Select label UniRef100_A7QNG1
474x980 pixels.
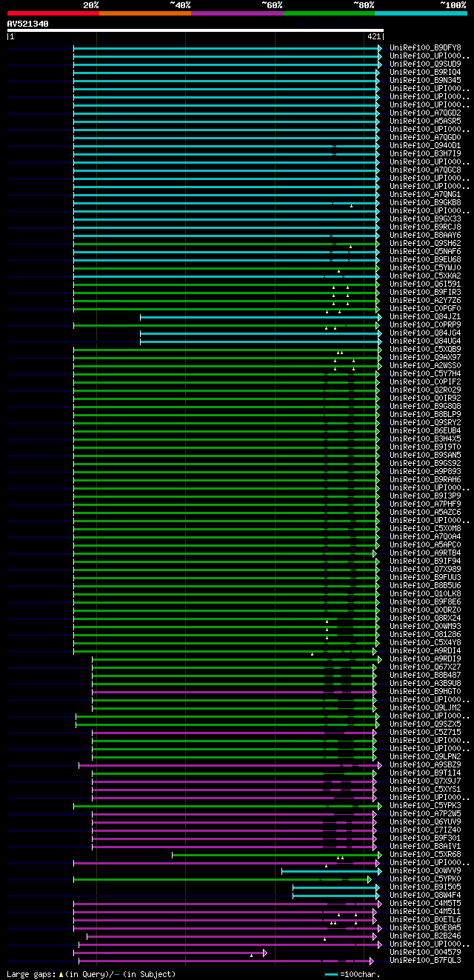425,195
